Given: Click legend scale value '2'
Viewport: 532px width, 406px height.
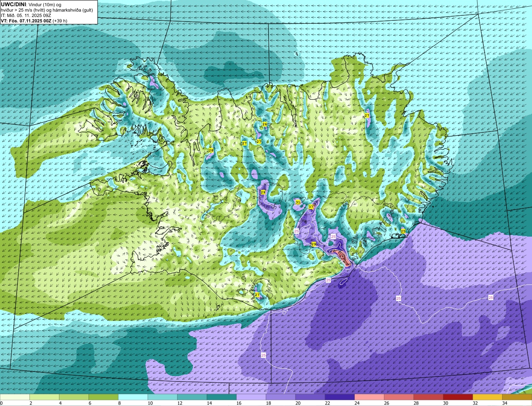Looking at the screenshot, I should click(x=30, y=403).
